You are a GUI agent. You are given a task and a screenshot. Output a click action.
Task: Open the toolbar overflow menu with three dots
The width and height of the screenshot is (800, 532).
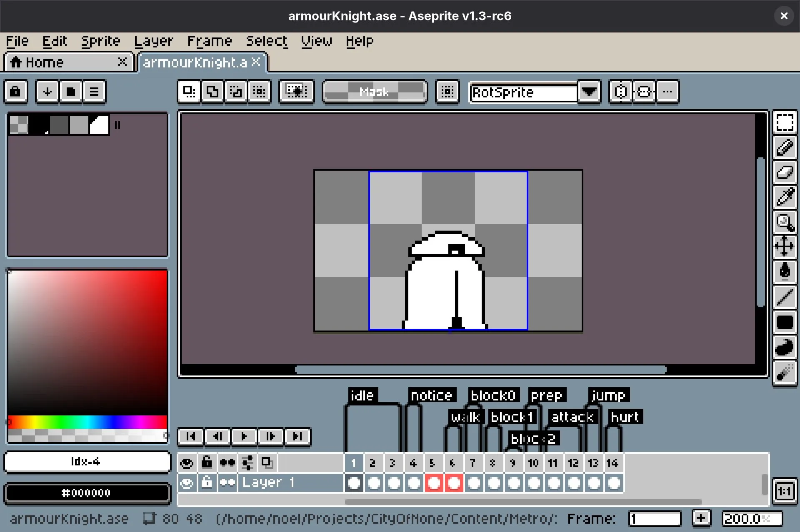click(x=667, y=92)
